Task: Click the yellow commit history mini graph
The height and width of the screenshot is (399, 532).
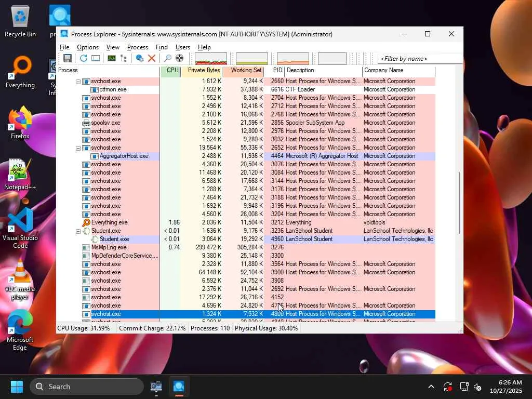Action: click(x=252, y=58)
